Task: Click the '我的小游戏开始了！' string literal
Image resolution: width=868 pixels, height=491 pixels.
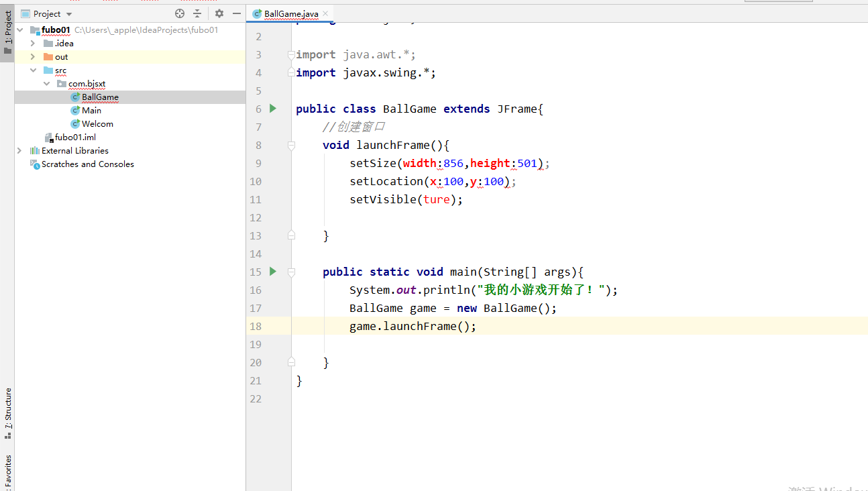Action: point(541,290)
